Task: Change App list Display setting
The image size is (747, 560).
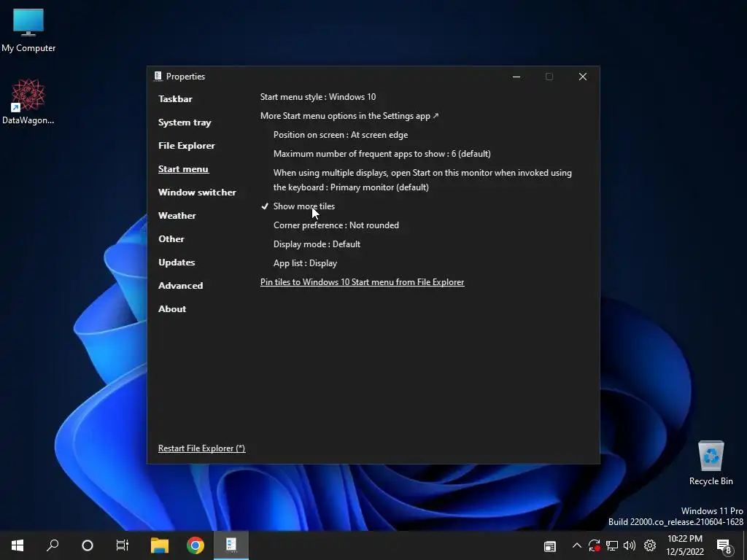Action: pyautogui.click(x=306, y=263)
